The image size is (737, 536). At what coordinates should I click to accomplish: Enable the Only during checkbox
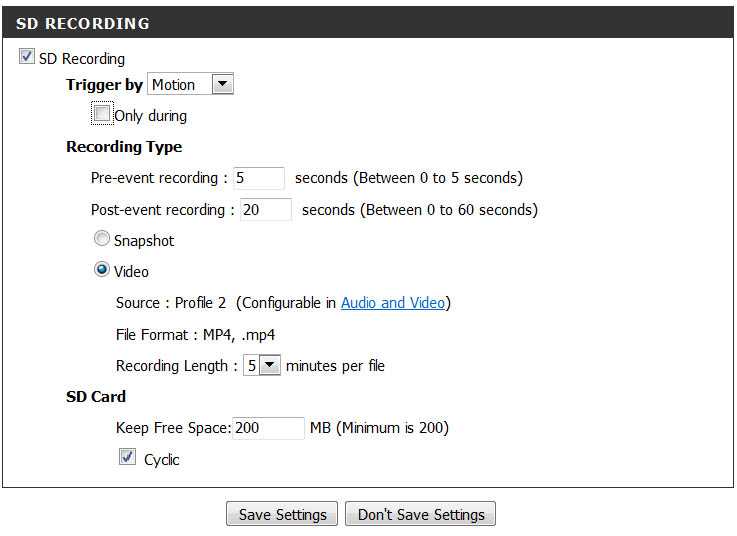tap(102, 113)
